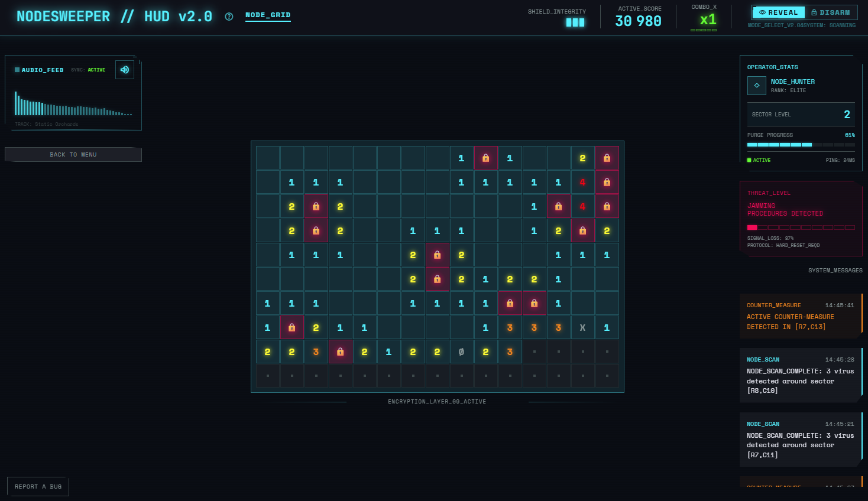Open the NODE_SCAN message at 14:45:21
The image size is (868, 501).
[x=801, y=440]
